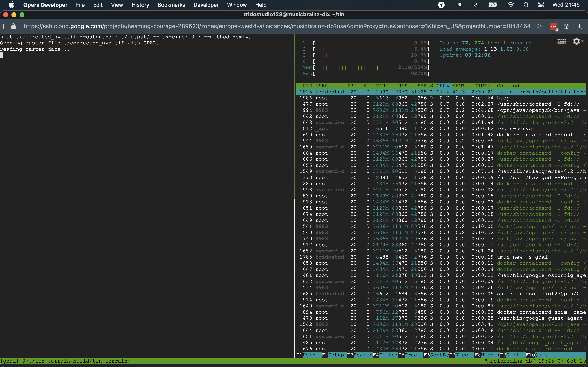This screenshot has height=367, width=588.
Task: Open the Bookmarks menu
Action: (171, 5)
